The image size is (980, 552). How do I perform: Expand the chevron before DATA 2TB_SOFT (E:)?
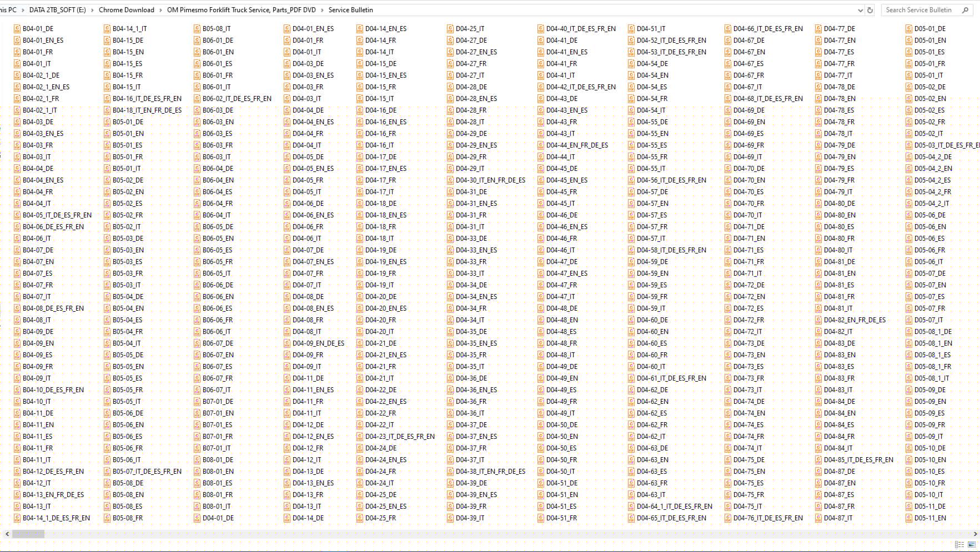23,10
